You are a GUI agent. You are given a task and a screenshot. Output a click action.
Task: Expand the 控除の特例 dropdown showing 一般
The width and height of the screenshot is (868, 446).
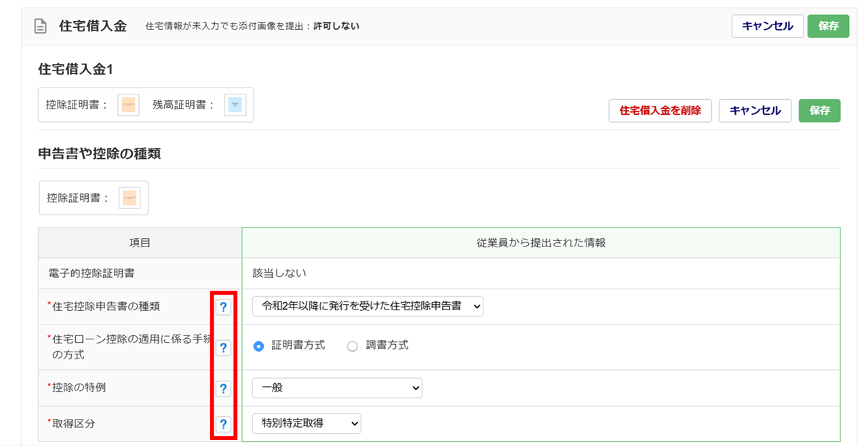click(x=337, y=388)
